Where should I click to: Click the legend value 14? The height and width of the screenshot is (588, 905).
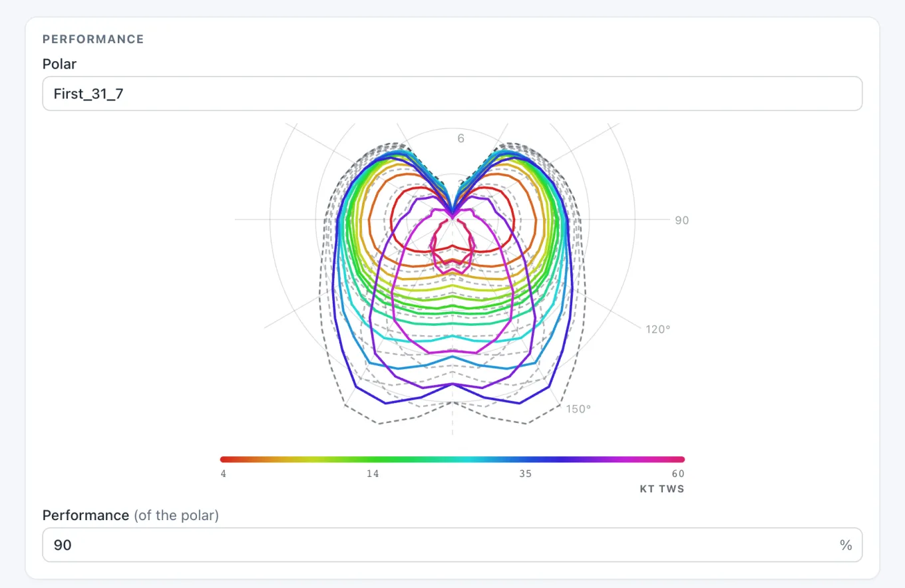[373, 474]
